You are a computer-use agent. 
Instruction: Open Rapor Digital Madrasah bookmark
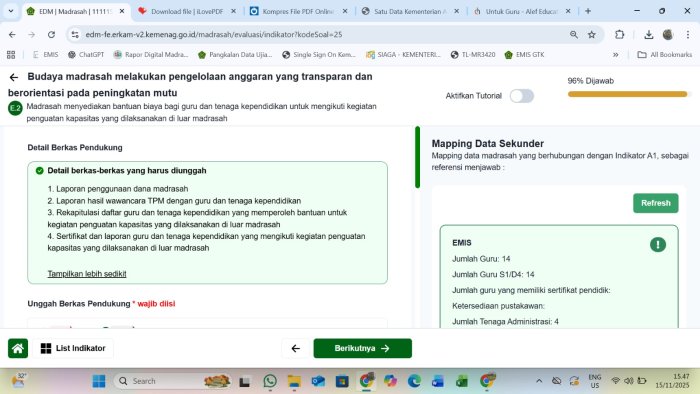[x=150, y=54]
